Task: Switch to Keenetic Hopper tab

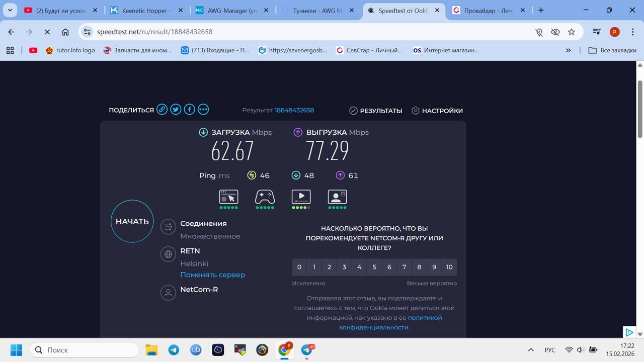Action: pyautogui.click(x=146, y=10)
